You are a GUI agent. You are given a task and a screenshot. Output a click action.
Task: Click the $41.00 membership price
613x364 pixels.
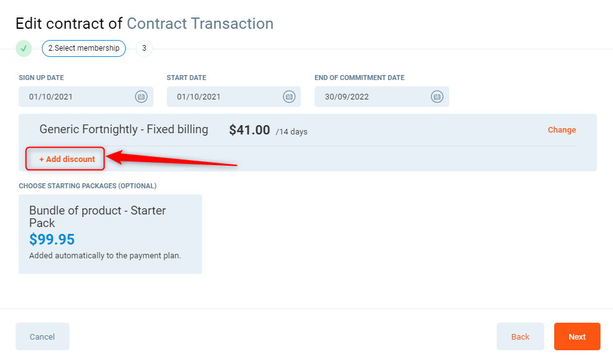[250, 130]
